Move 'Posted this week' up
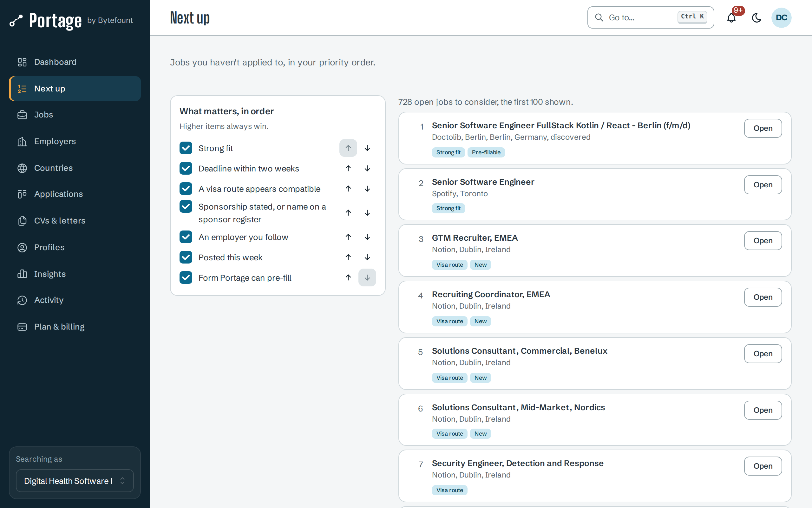Viewport: 812px width, 508px height. [x=348, y=257]
